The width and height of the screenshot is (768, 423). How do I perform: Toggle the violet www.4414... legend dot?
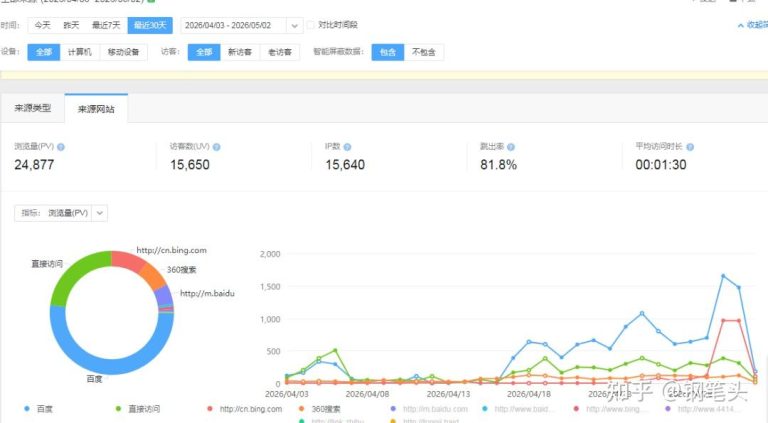(668, 408)
